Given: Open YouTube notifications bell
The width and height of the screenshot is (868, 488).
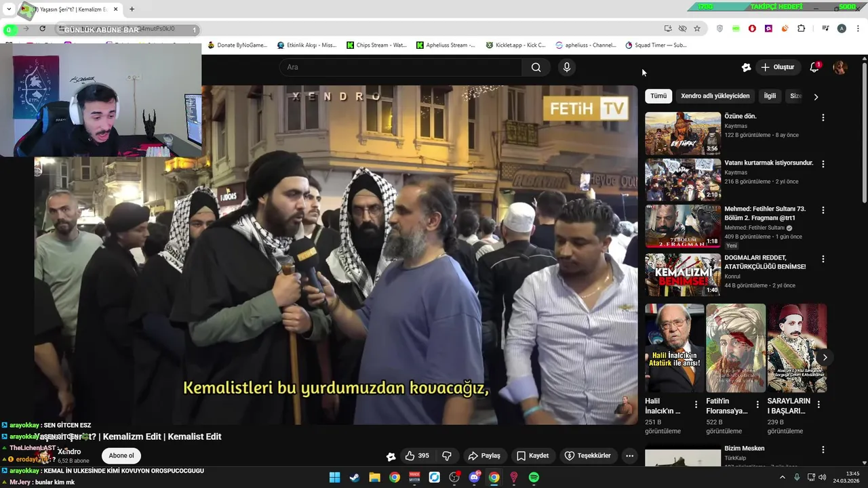Looking at the screenshot, I should click(x=814, y=67).
